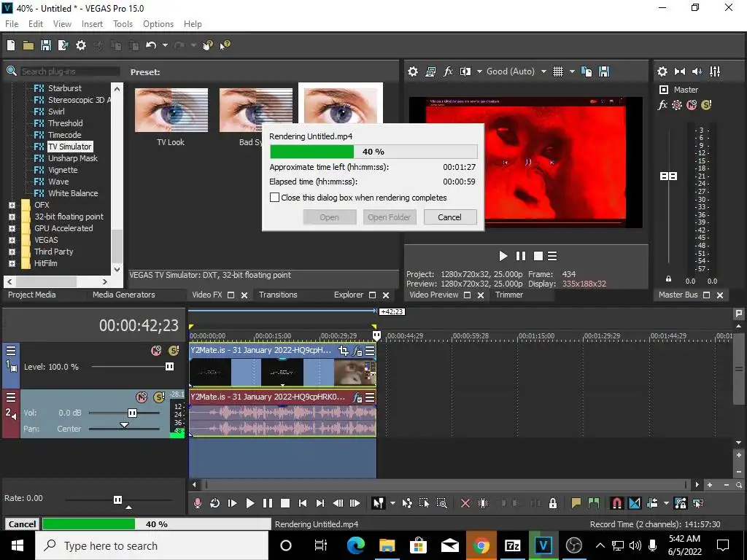Screen dimensions: 747x560
Task: Create a new project via toolbar icon
Action: tap(11, 45)
